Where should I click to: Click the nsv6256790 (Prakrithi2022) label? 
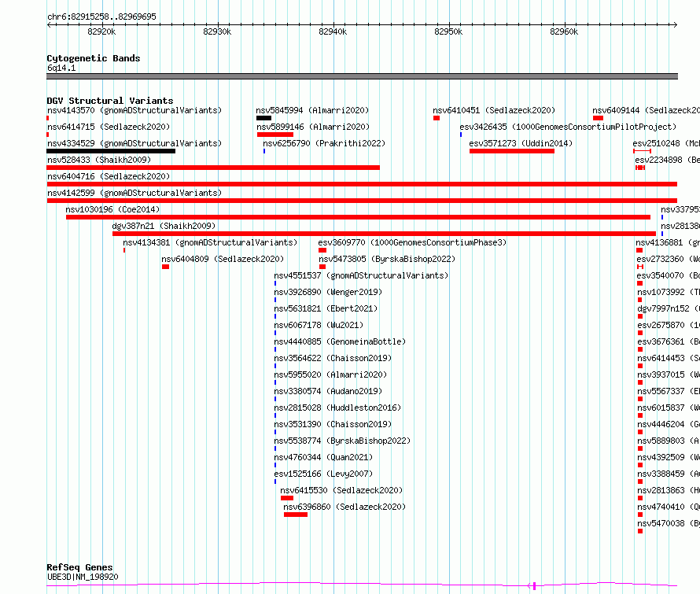(324, 143)
